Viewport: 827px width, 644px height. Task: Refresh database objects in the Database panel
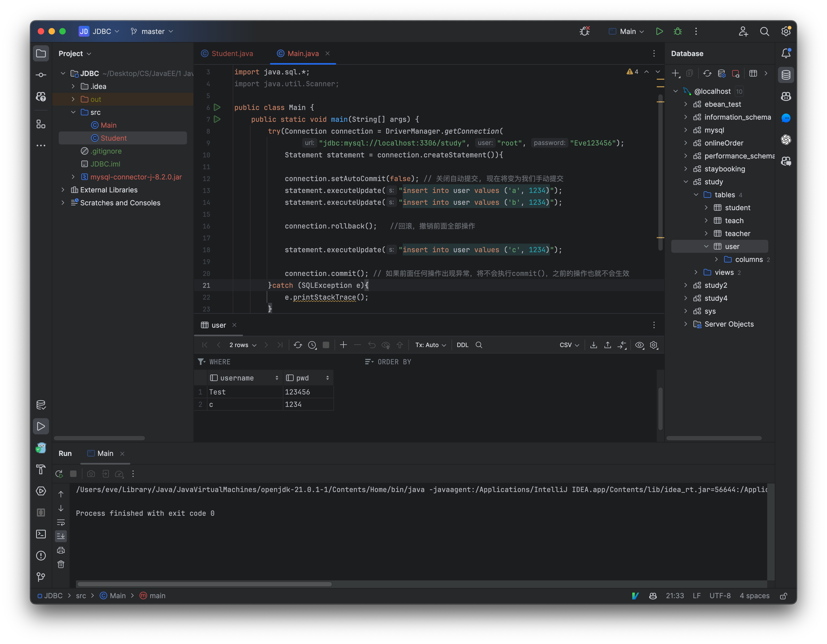(707, 74)
